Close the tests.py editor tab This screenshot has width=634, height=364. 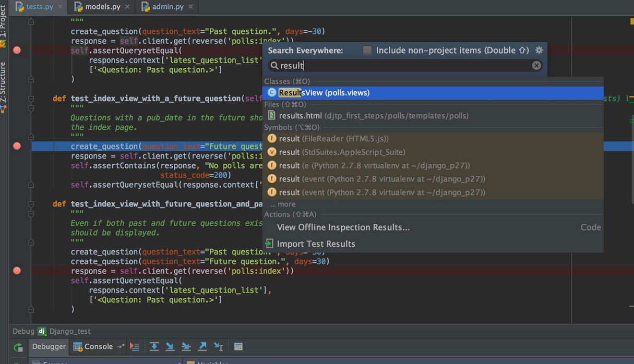tap(60, 7)
